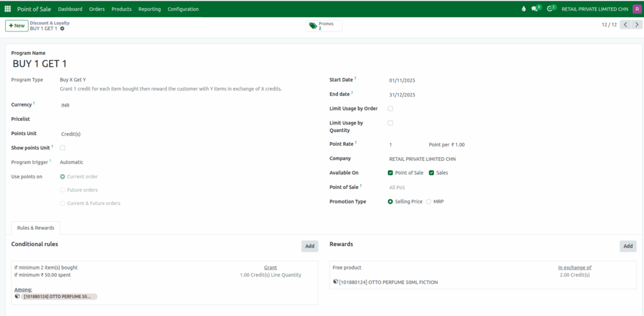Open the apps grid menu icon
The height and width of the screenshot is (316, 644).
click(8, 9)
